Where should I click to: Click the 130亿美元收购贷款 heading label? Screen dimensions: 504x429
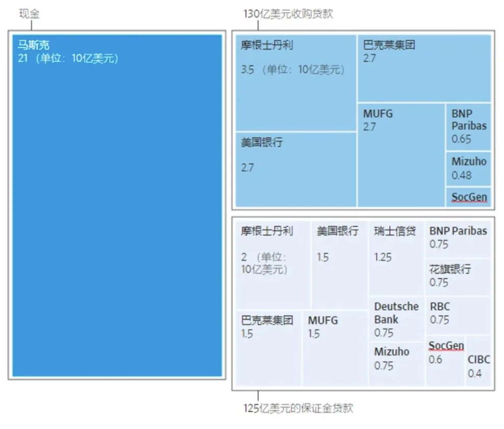pos(288,14)
